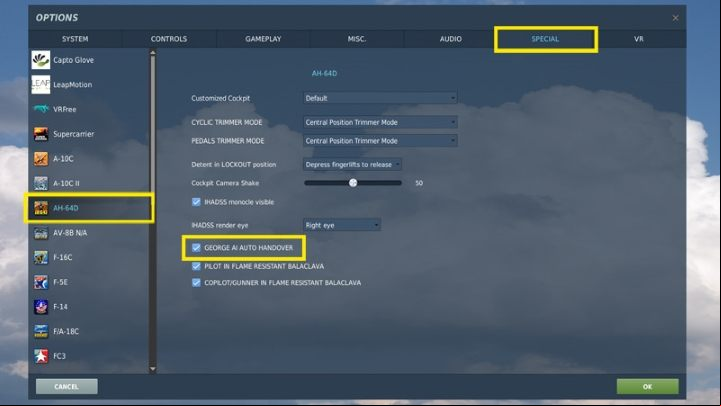The height and width of the screenshot is (406, 721).
Task: Disable George AI Auto Handover checkbox
Action: [x=196, y=247]
